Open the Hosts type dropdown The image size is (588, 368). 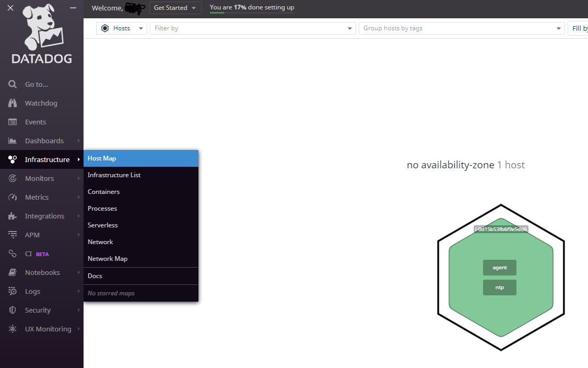(122, 28)
